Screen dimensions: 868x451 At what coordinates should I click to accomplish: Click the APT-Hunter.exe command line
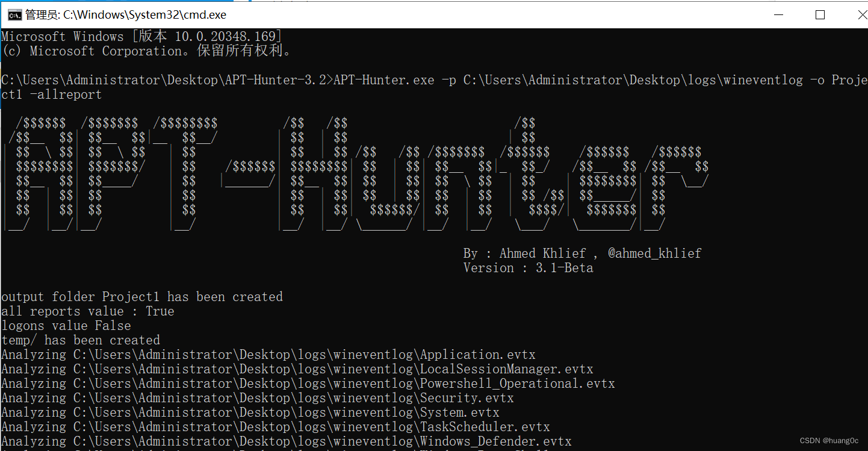click(434, 80)
